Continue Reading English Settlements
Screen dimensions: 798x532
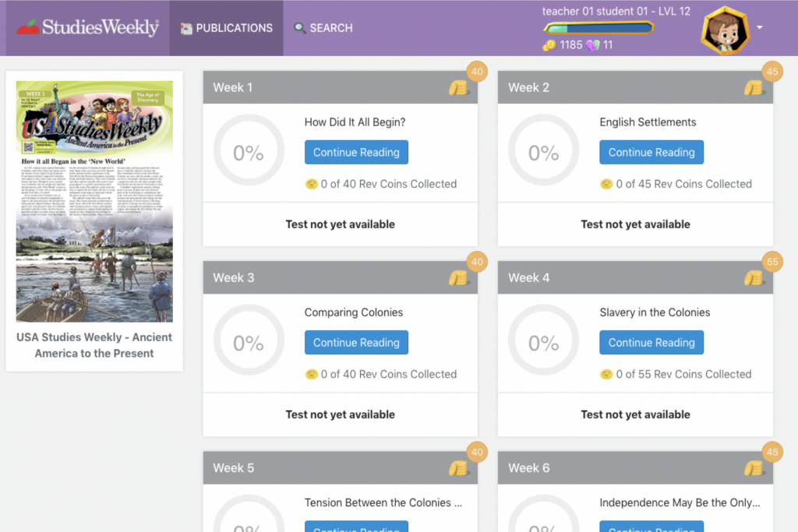coord(651,152)
